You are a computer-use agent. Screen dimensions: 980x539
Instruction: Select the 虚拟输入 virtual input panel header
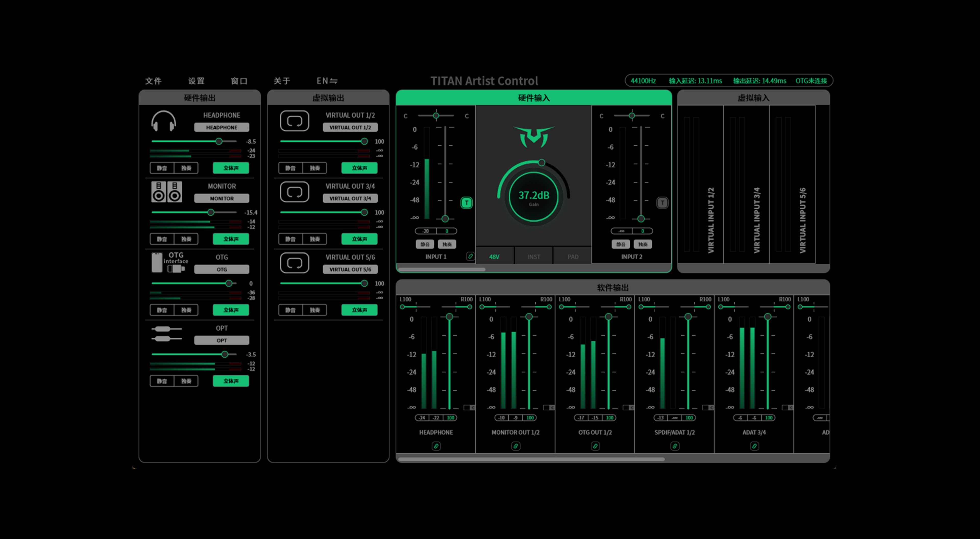tap(753, 98)
